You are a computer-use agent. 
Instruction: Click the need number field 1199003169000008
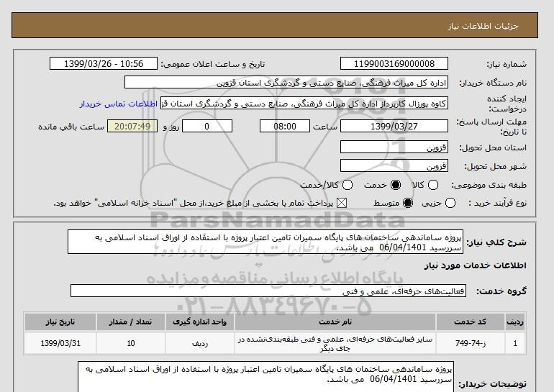[394, 63]
